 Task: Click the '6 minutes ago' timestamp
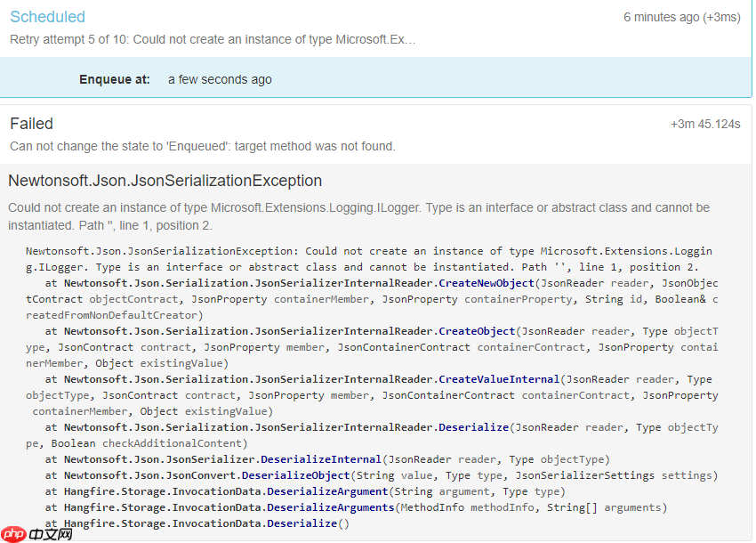[681, 18]
